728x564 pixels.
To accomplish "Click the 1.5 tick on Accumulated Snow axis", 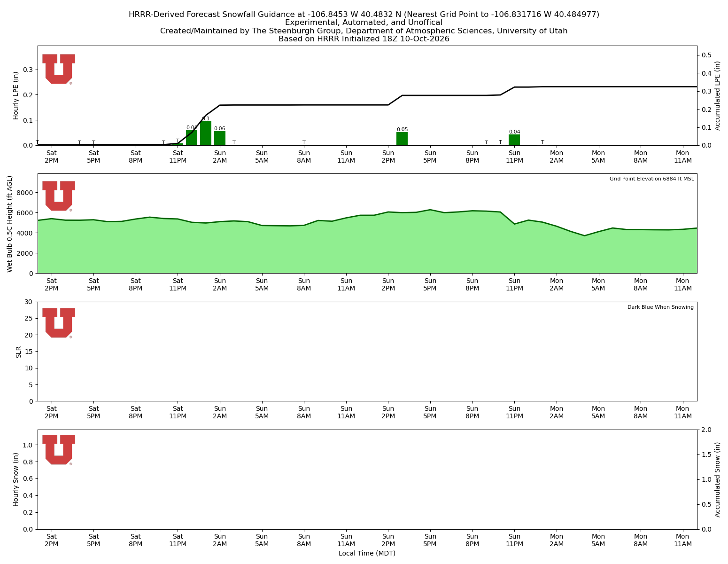I will (x=705, y=454).
